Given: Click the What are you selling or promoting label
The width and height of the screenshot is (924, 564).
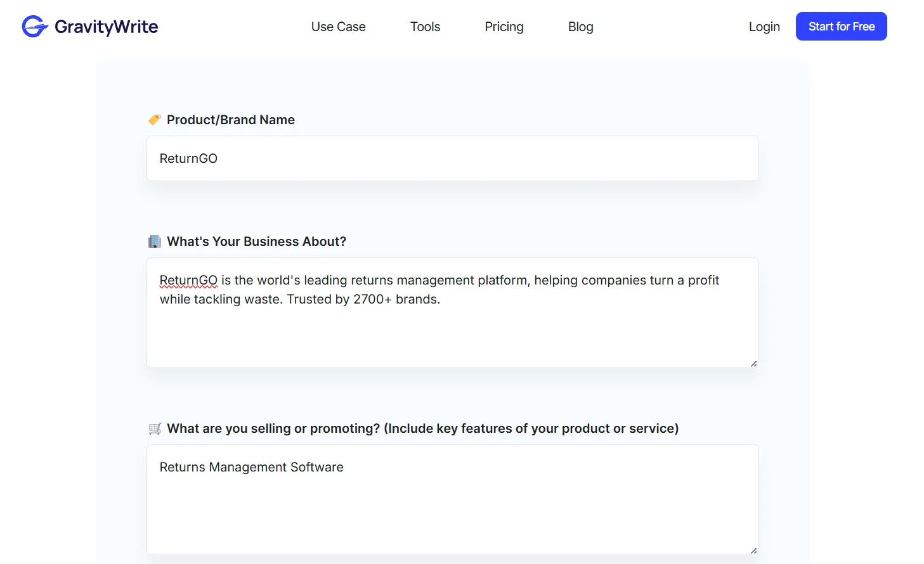Looking at the screenshot, I should point(423,428).
